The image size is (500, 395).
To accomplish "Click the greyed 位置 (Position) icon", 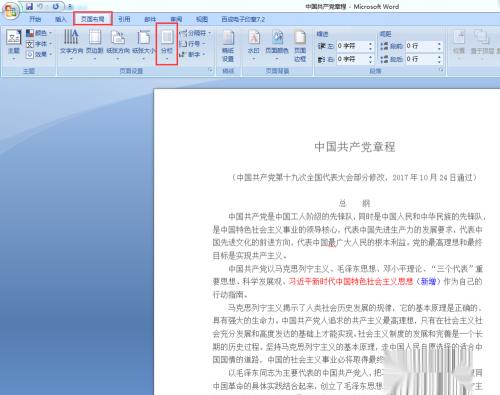I will click(x=459, y=37).
